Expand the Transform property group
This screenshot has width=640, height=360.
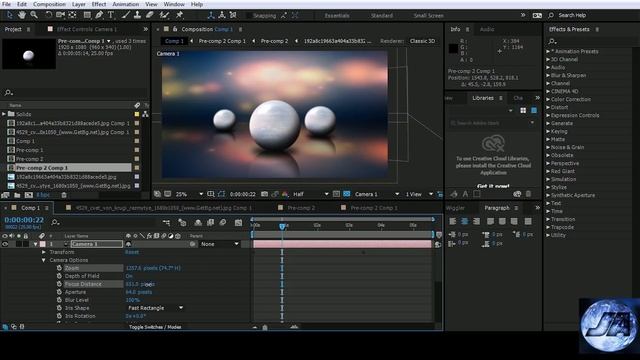tap(44, 252)
